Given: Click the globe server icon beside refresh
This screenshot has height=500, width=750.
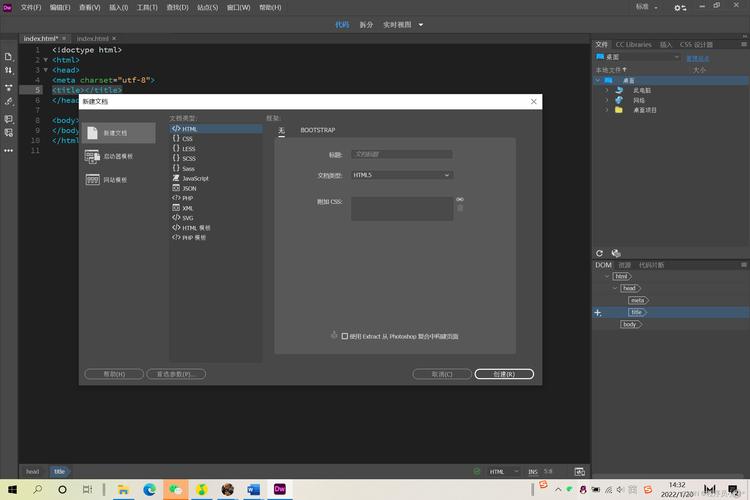Looking at the screenshot, I should click(x=616, y=253).
